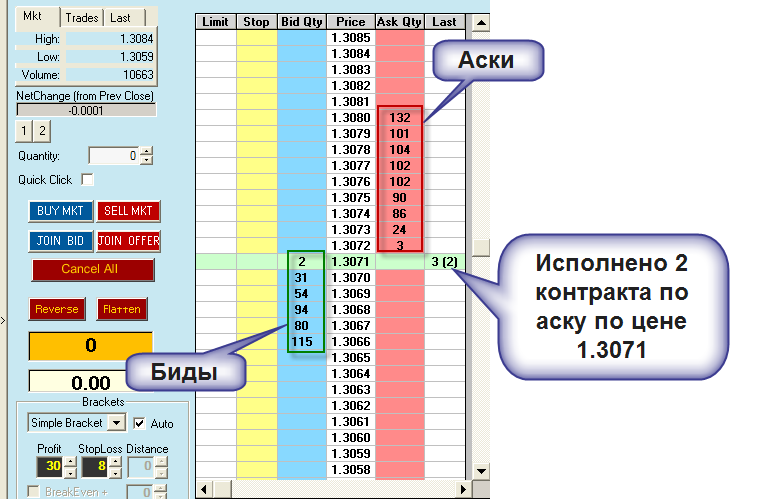The width and height of the screenshot is (757, 499).
Task: Reverse the current position
Action: [57, 309]
